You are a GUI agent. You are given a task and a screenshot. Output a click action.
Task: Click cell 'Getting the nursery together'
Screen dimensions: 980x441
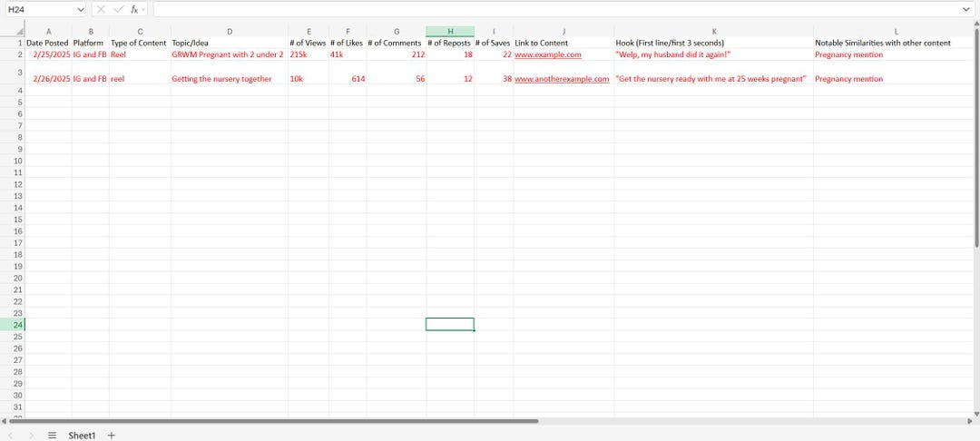[230, 73]
